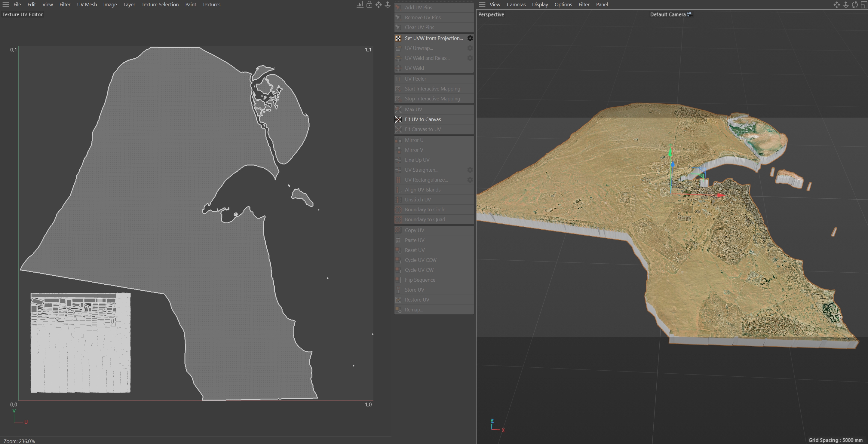This screenshot has width=868, height=444.
Task: Open the UV Mesh menu
Action: point(87,5)
